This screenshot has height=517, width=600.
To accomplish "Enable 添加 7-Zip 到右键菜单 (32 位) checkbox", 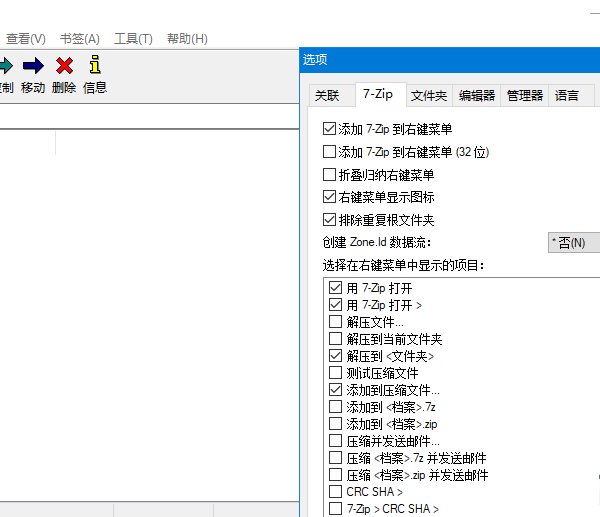I will tap(330, 152).
